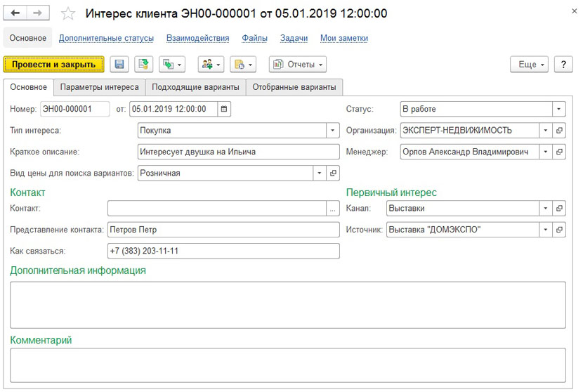This screenshot has height=392, width=583.
Task: Add to favorites with the star icon
Action: pyautogui.click(x=68, y=14)
